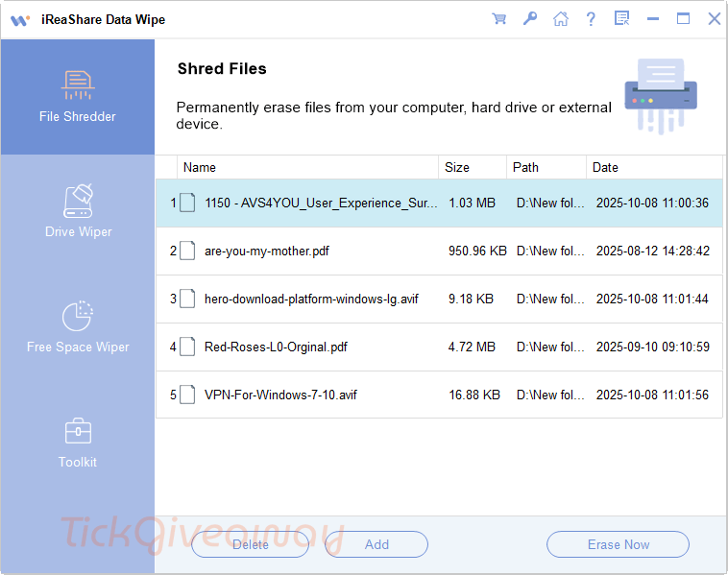The height and width of the screenshot is (575, 728).
Task: Click the 16.88 KB size cell
Action: [474, 395]
